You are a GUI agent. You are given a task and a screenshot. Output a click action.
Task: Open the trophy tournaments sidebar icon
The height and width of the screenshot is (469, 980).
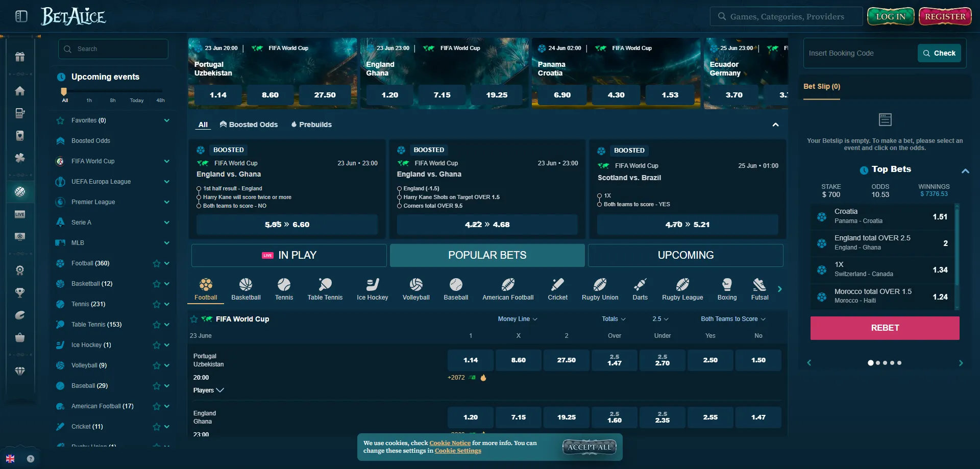coord(20,293)
